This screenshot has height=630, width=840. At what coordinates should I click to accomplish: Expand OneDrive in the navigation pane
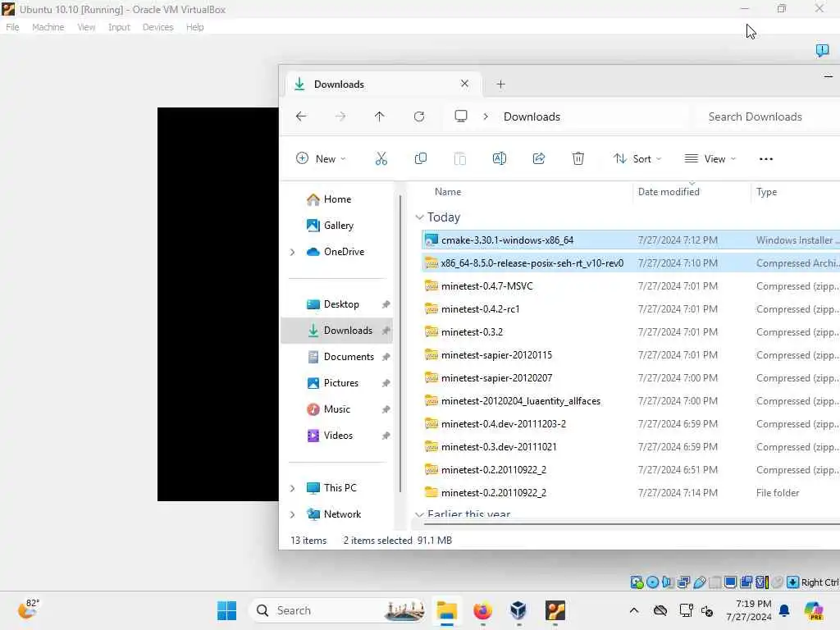(x=293, y=252)
